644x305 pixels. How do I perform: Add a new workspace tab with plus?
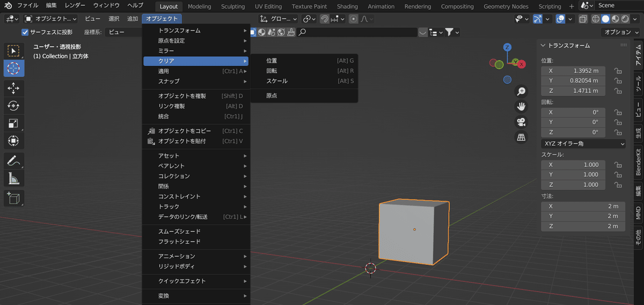[x=571, y=6]
